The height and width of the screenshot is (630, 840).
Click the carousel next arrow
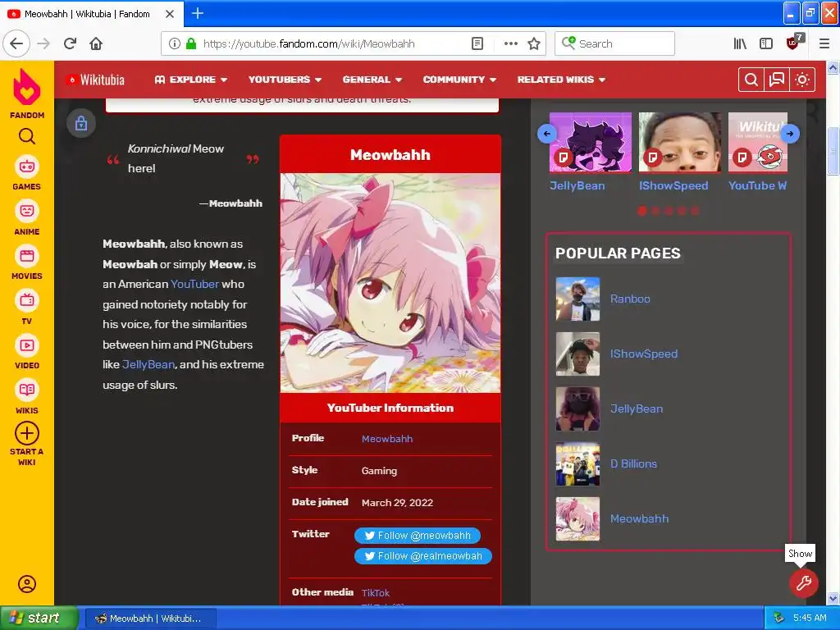[x=790, y=134]
